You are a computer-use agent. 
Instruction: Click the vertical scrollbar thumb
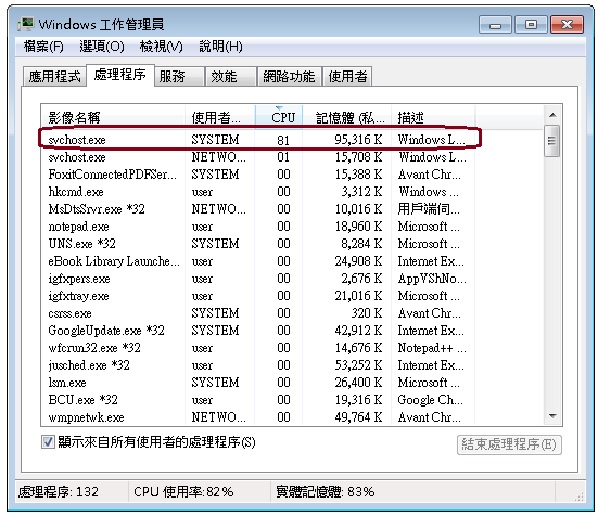tap(552, 141)
